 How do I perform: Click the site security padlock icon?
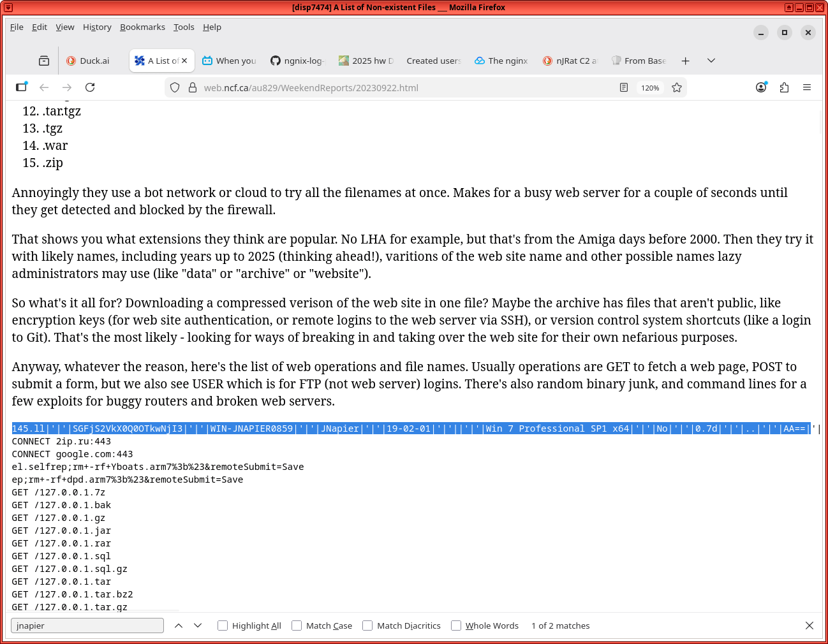[192, 88]
